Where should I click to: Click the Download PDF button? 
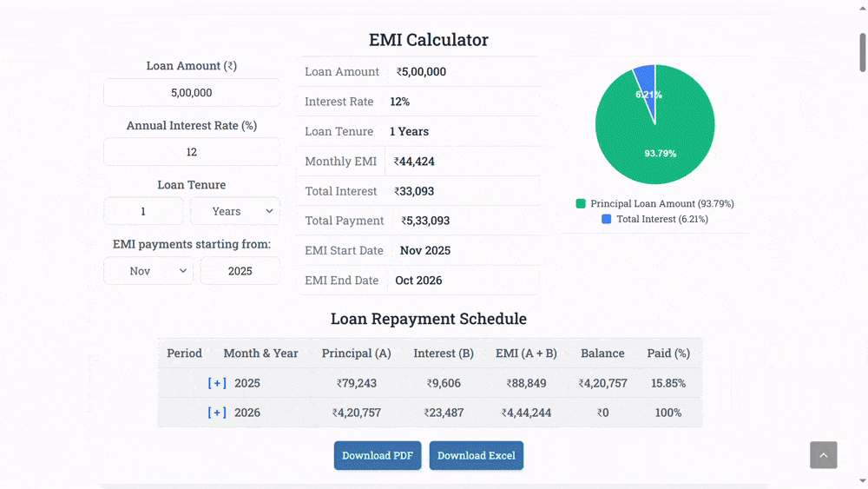(x=378, y=455)
